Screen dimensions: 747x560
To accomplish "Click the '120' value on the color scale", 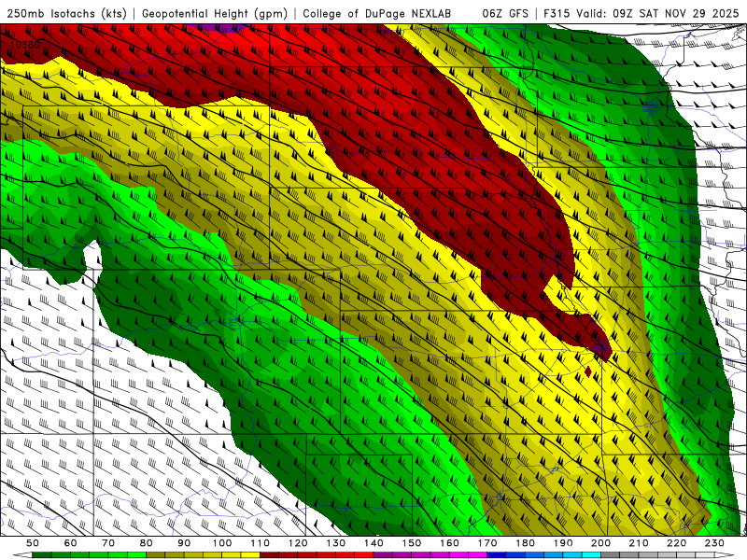I will (x=298, y=543).
